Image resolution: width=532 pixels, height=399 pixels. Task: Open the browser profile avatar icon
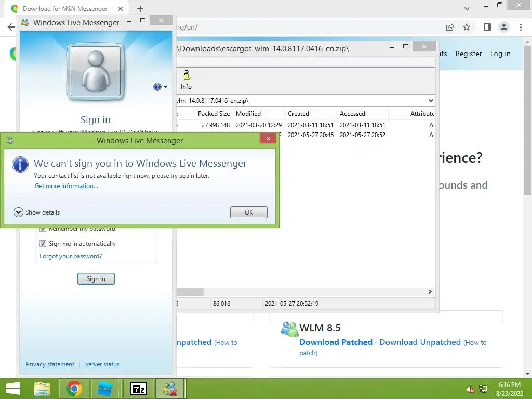tap(504, 27)
